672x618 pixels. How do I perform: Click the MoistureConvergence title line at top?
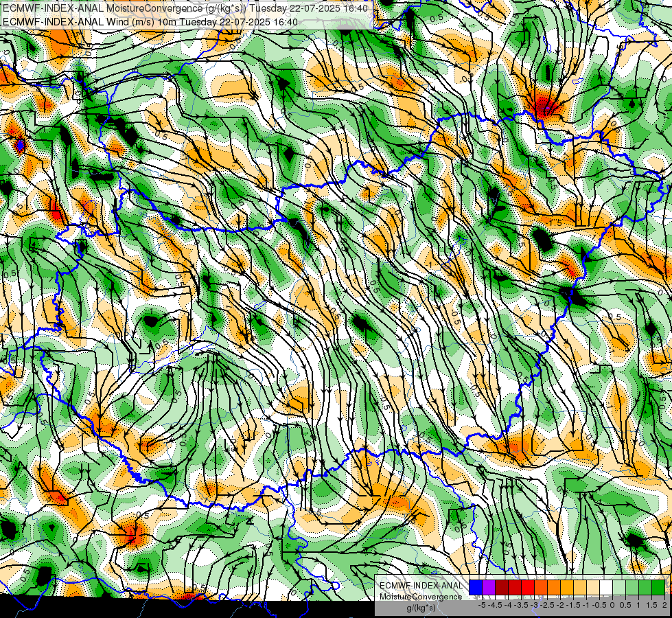click(x=185, y=8)
